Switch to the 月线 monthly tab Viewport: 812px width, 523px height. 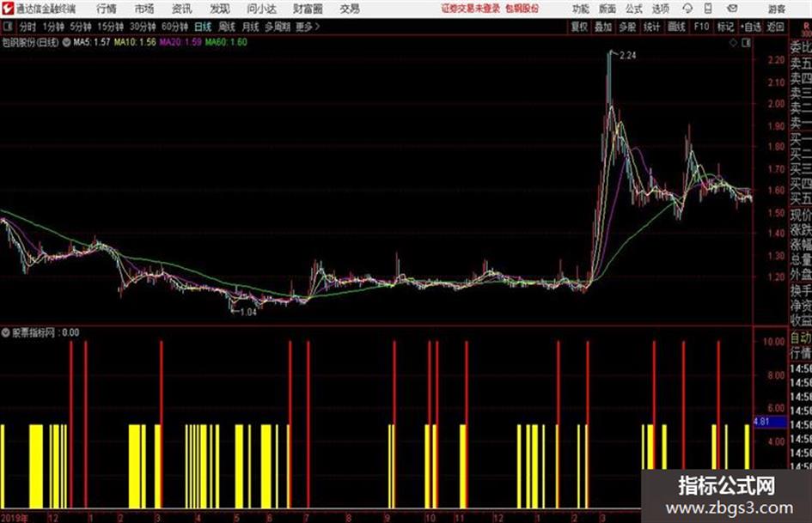pyautogui.click(x=251, y=27)
